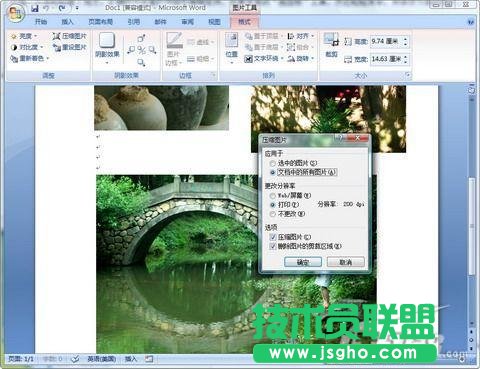
Task: Open the 对齐 align menu
Action: pos(301,36)
